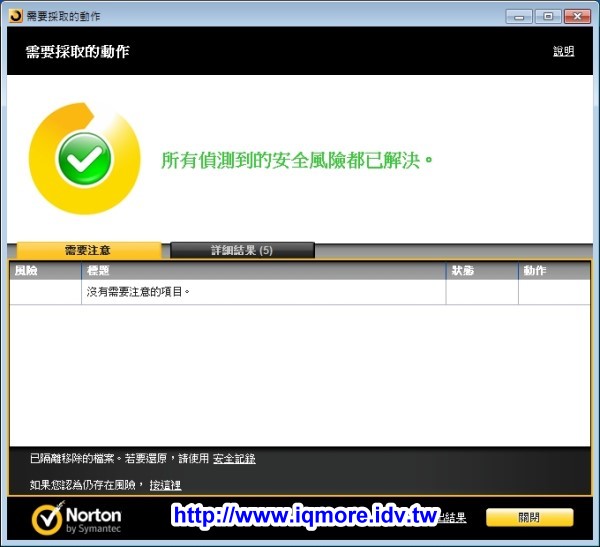Click the 按這裡 link
This screenshot has height=547, width=600.
coord(165,485)
